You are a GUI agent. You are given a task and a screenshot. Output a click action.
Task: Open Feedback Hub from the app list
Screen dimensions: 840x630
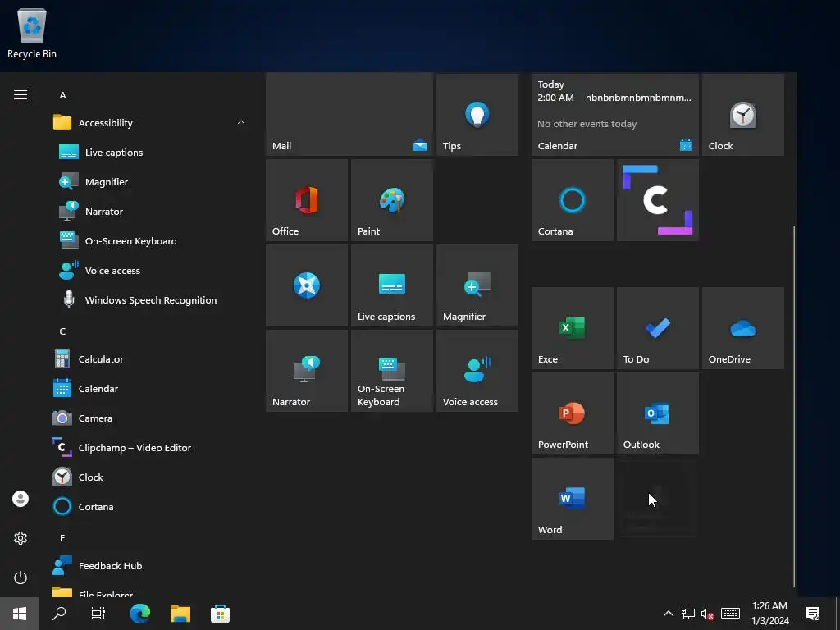[x=150, y=566]
